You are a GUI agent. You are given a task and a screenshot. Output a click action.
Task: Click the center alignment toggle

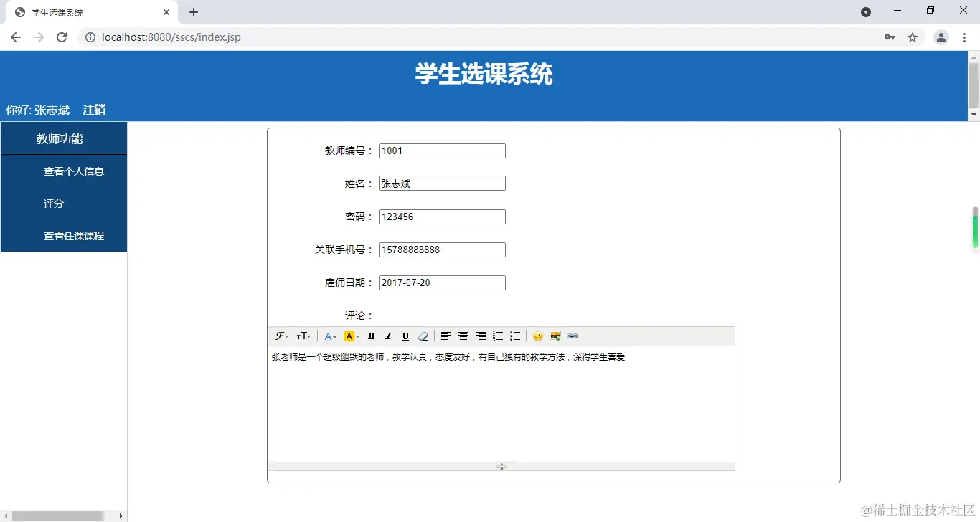(463, 336)
